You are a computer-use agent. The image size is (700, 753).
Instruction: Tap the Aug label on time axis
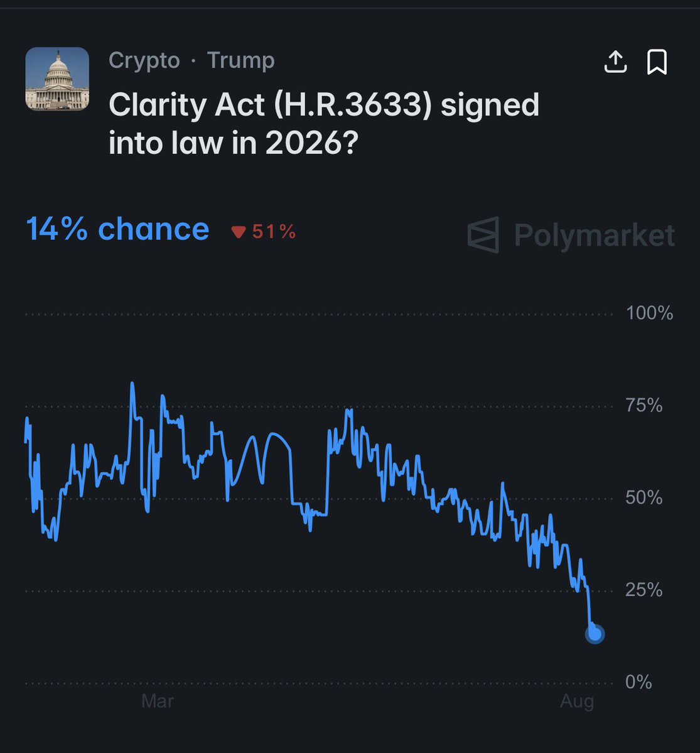point(577,702)
